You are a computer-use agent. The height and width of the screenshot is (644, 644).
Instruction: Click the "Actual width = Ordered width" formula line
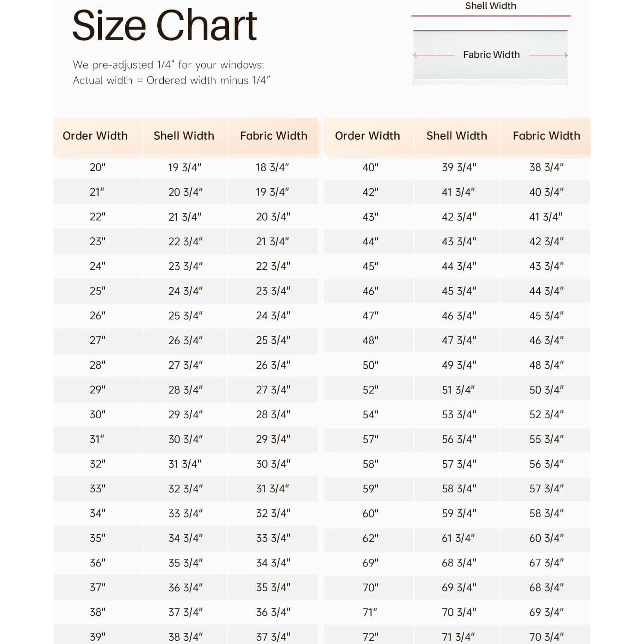171,80
